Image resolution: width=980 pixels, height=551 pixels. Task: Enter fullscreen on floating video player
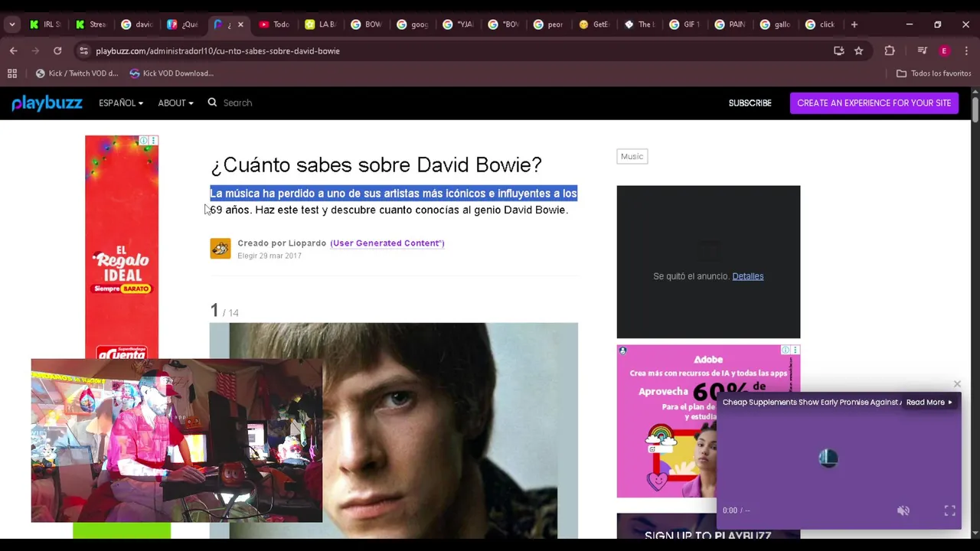coord(949,510)
